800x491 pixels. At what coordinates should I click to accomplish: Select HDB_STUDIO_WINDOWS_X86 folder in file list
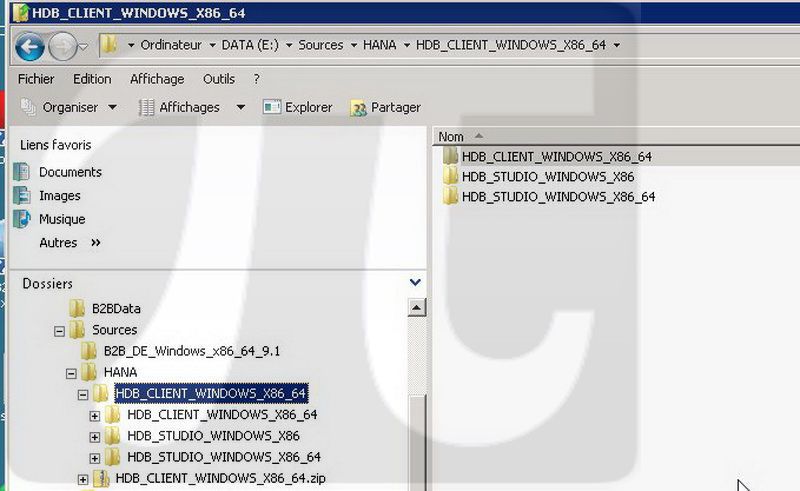[x=547, y=177]
